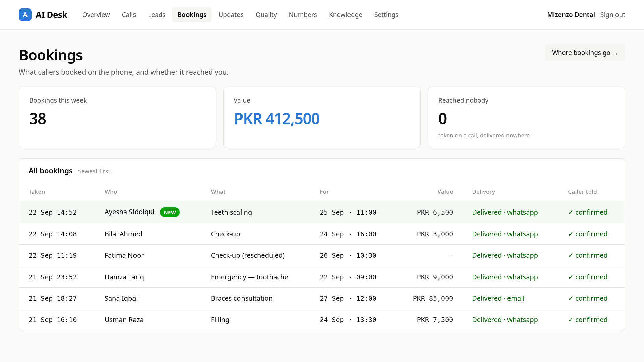The height and width of the screenshot is (362, 644).
Task: Select Usman Raza in the bookings table
Action: [124, 320]
